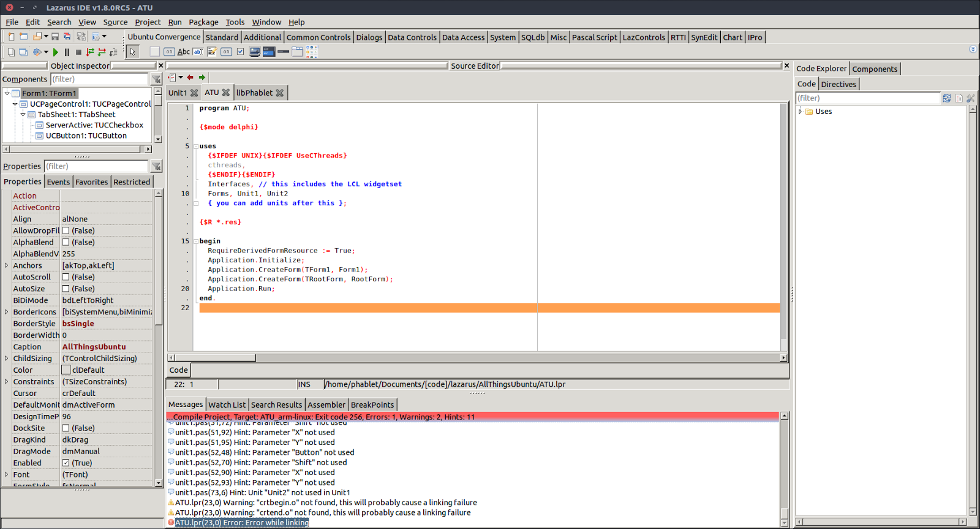Close the libPhablet editor tab

(280, 93)
